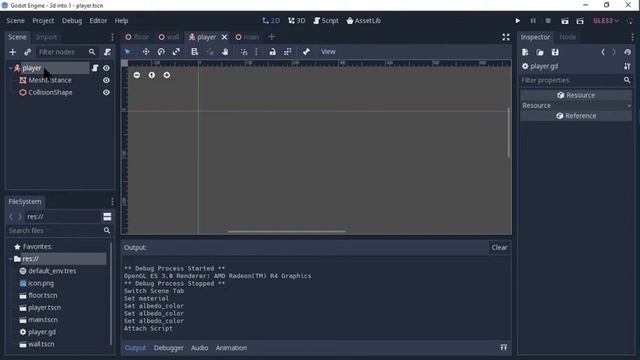Open the Scene menu
This screenshot has height=360, width=640.
pos(16,21)
